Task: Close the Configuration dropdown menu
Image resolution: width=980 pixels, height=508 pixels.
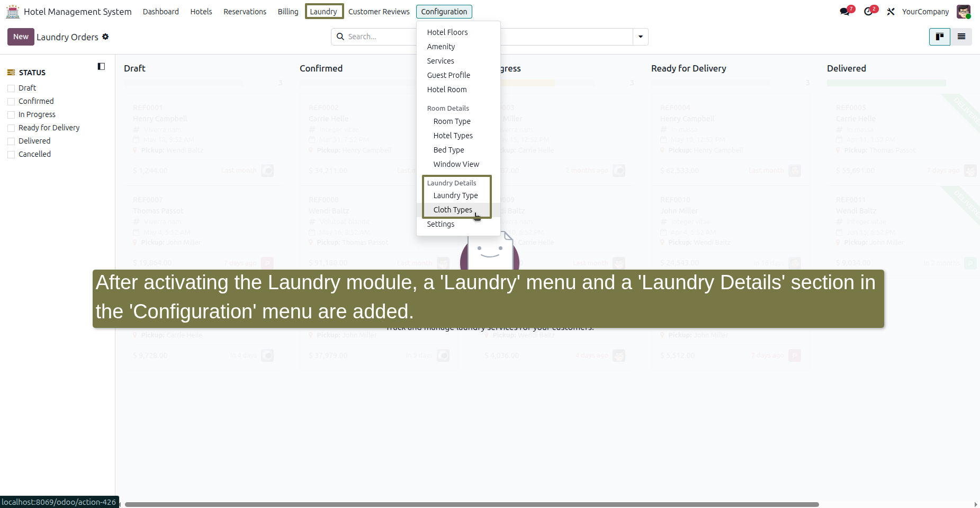Action: tap(444, 12)
